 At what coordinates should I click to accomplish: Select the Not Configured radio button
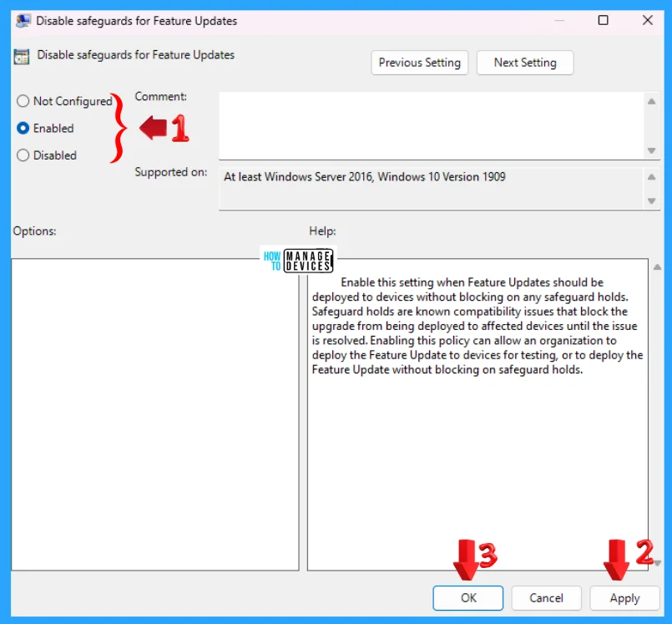23,101
